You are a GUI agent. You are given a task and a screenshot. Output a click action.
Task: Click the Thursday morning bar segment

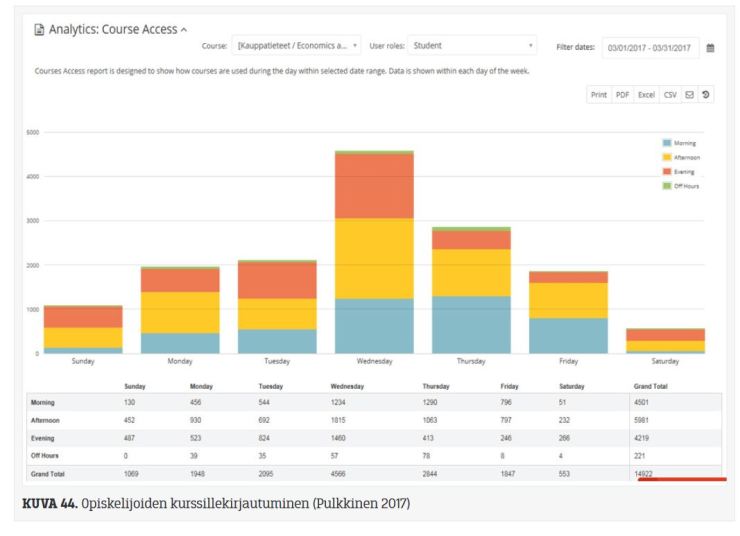(471, 324)
